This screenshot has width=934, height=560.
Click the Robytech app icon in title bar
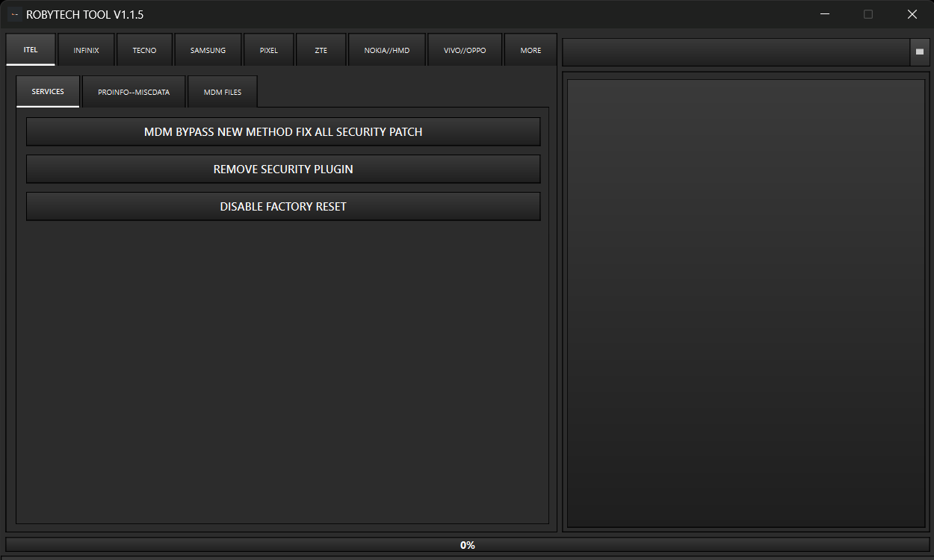coord(15,14)
